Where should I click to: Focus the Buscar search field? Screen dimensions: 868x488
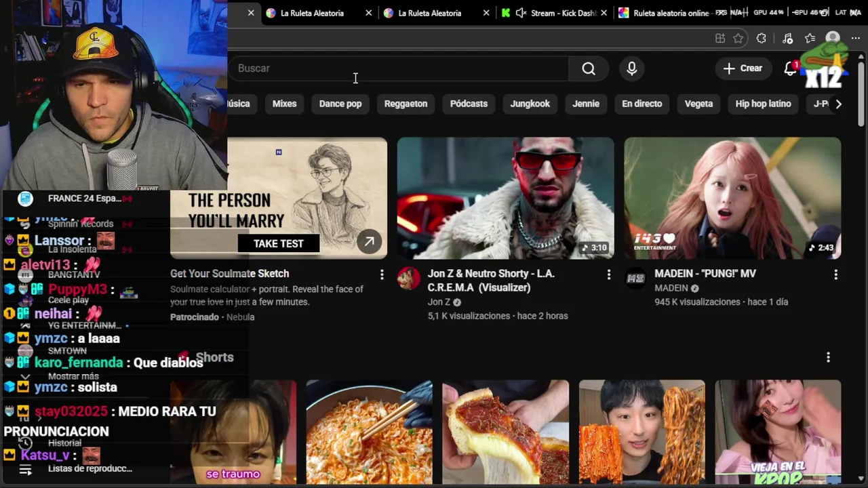[398, 68]
